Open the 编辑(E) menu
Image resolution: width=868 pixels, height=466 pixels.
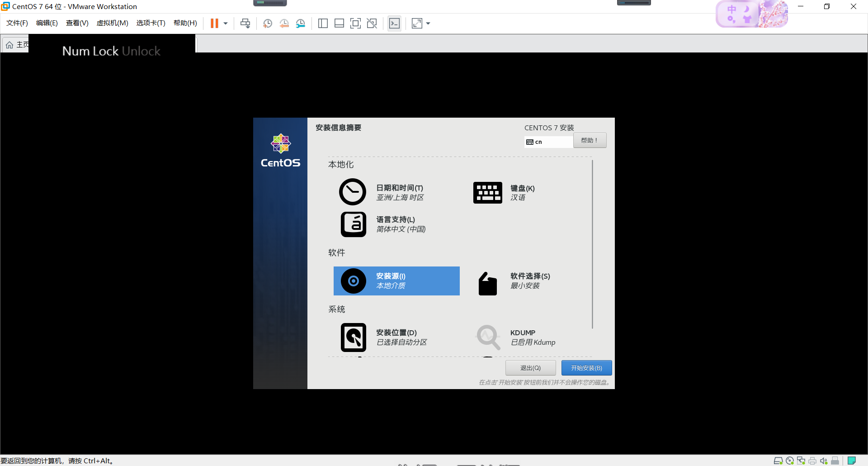pyautogui.click(x=47, y=23)
